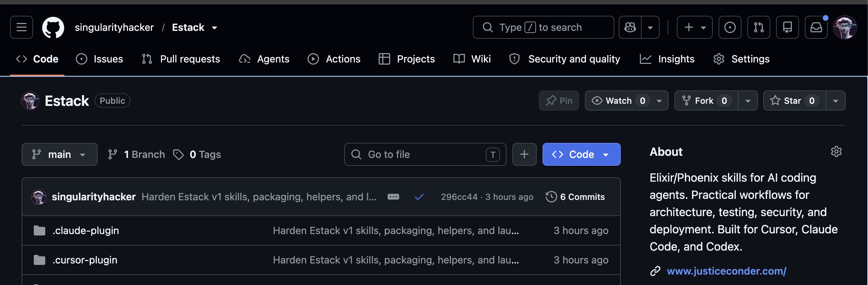Open the Issues inbox icon in header
Viewport: 868px width, 285px height.
(x=730, y=27)
